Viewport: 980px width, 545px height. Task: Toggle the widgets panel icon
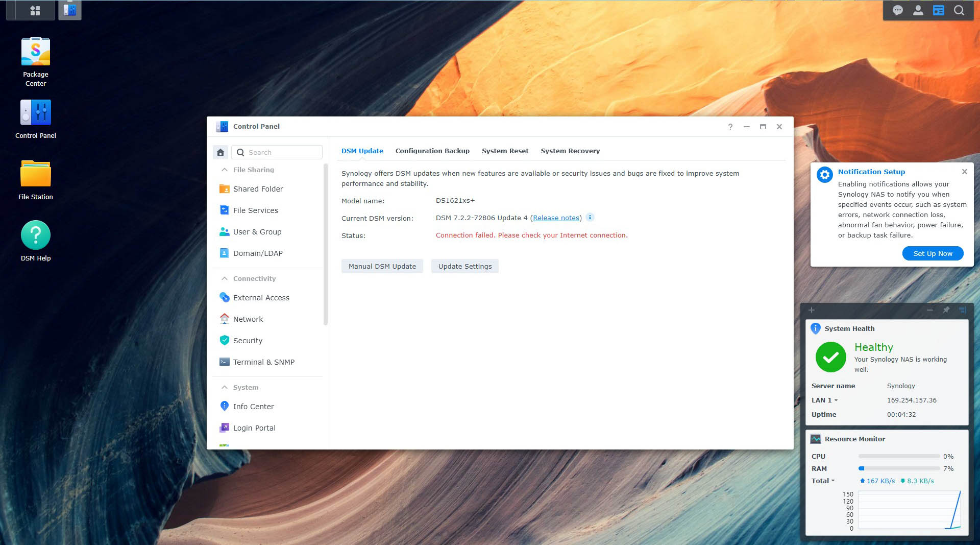point(939,10)
